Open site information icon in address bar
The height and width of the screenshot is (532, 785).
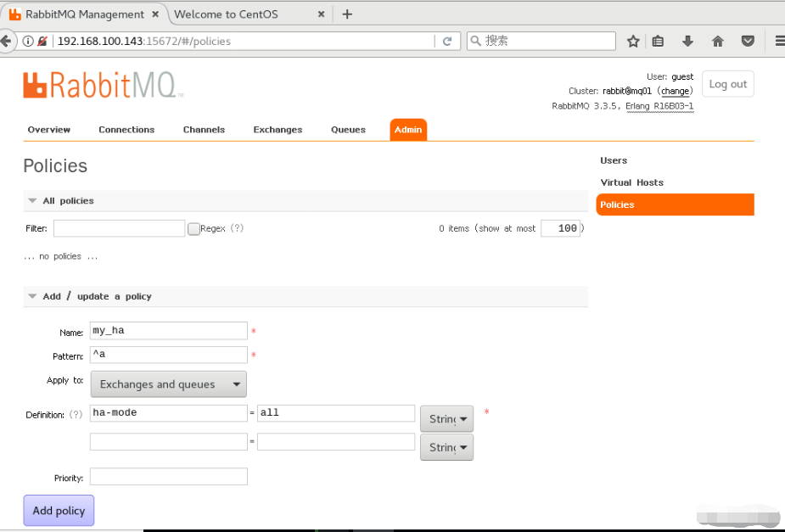pyautogui.click(x=28, y=41)
